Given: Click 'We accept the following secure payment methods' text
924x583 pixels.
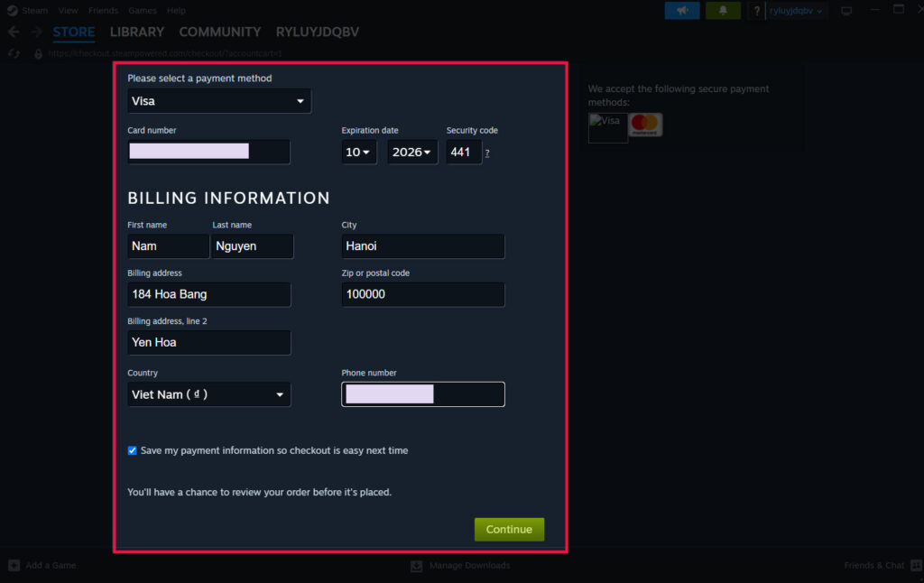Looking at the screenshot, I should (679, 96).
